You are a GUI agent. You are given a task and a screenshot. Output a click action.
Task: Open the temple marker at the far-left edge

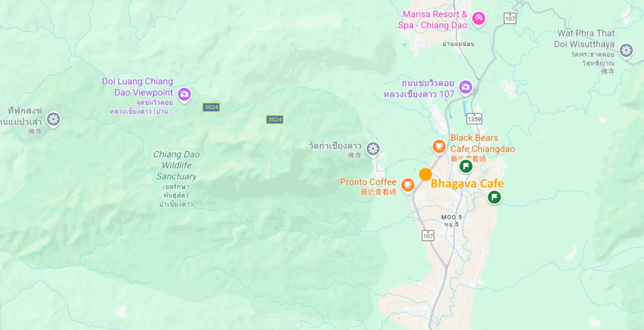[53, 119]
